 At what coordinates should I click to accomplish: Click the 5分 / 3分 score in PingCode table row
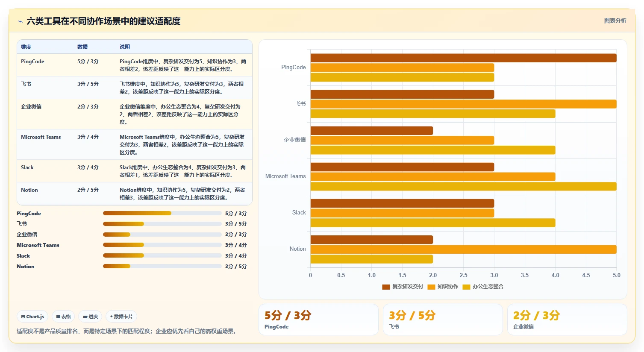point(88,62)
